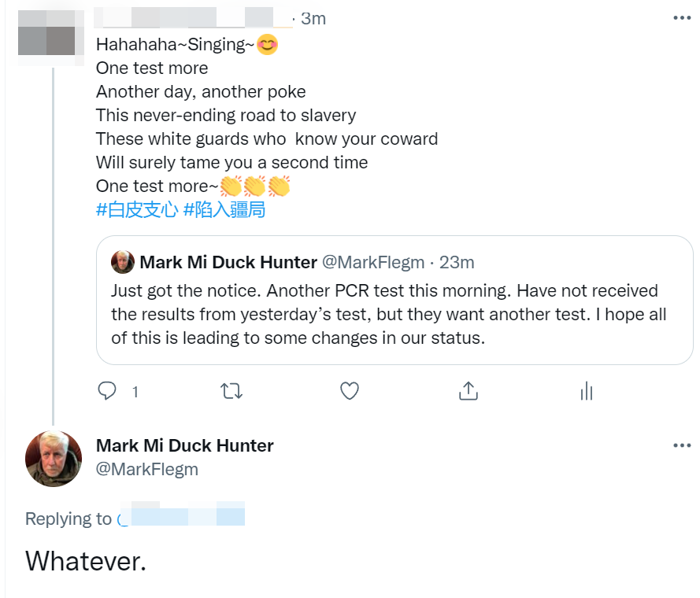Open the #白皮支心 hashtag
Screen dimensions: 700x598
coord(136,210)
